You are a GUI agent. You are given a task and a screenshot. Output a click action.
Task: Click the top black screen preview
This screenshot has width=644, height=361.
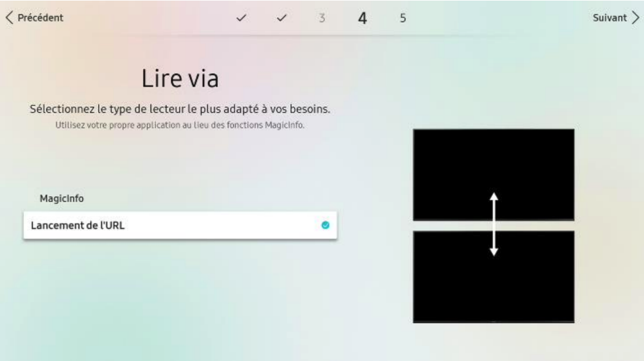point(493,175)
